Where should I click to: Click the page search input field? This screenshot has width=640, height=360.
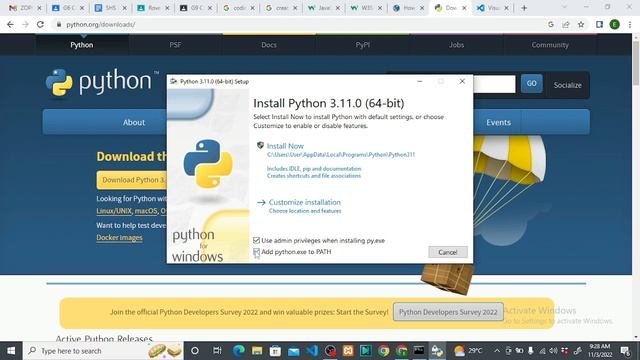point(494,84)
